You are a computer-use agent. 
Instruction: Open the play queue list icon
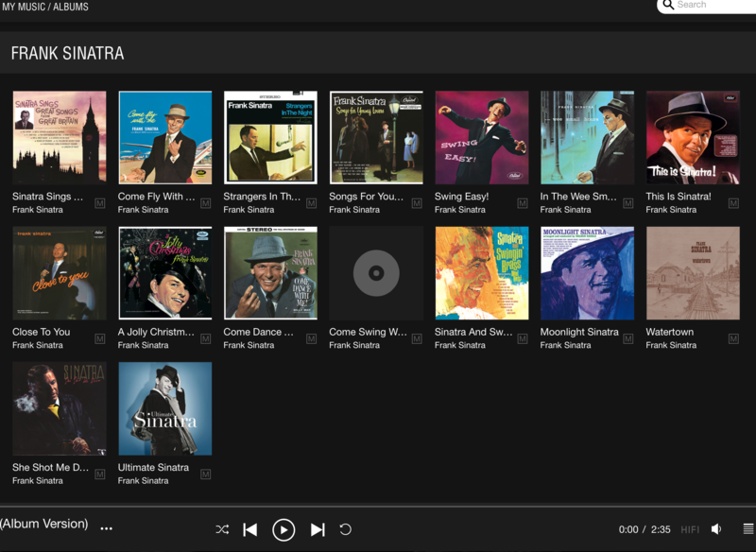tap(748, 529)
